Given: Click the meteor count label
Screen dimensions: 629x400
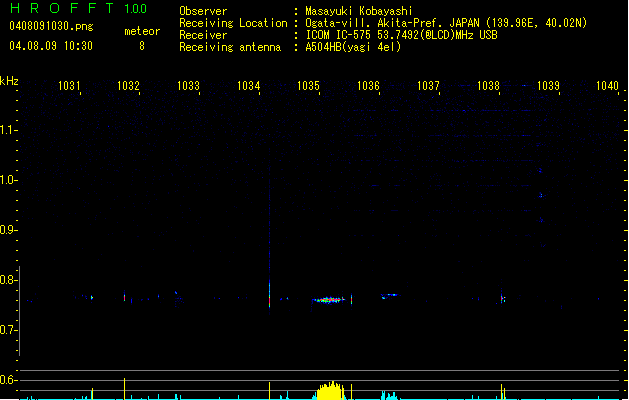Looking at the screenshot, I should point(142,31).
